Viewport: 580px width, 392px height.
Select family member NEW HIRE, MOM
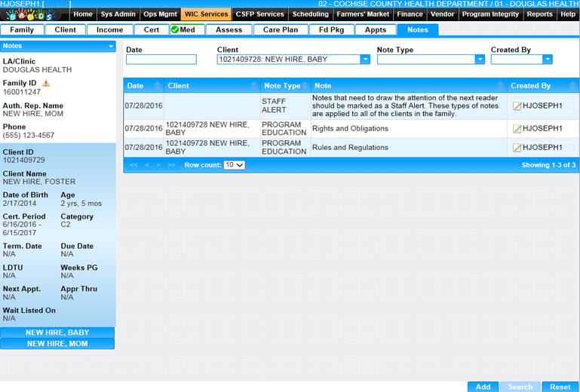(x=57, y=344)
